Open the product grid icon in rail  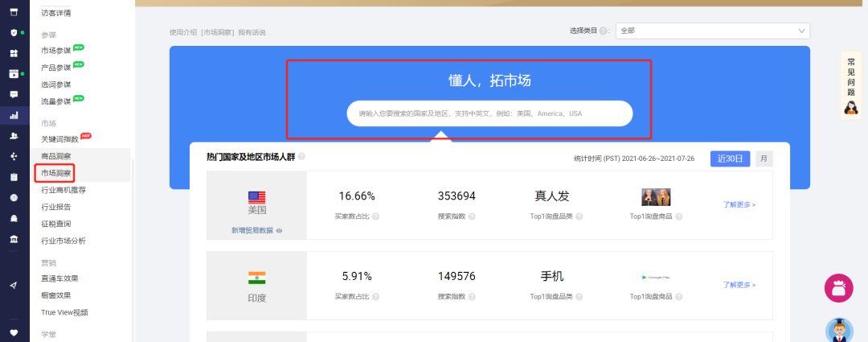14,53
